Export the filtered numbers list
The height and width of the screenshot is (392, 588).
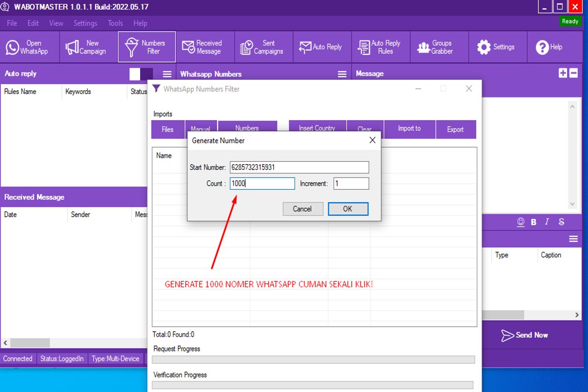(x=456, y=129)
